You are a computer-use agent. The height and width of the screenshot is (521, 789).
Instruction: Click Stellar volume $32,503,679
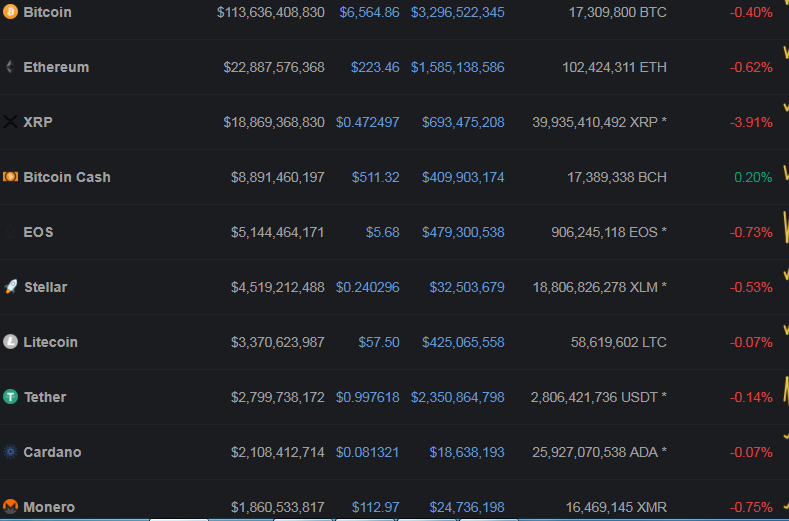click(x=466, y=287)
